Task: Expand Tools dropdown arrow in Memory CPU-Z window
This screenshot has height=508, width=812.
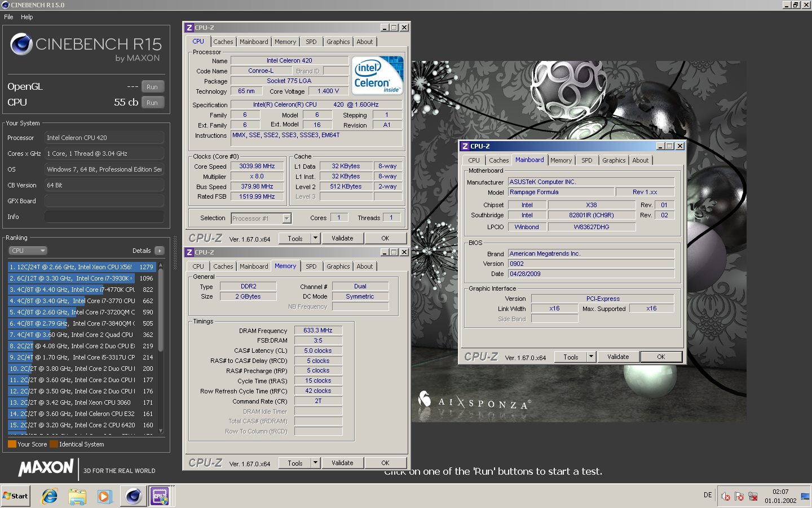Action: click(x=316, y=463)
